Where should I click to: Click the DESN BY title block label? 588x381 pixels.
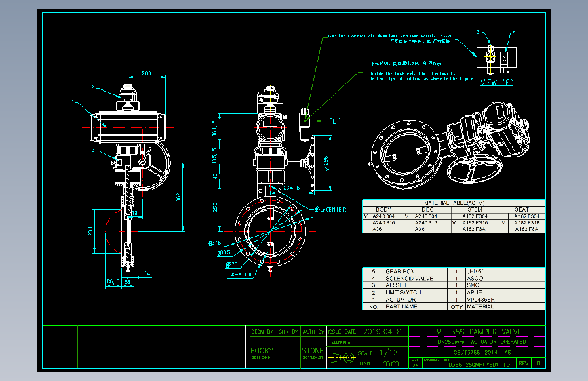(x=262, y=332)
